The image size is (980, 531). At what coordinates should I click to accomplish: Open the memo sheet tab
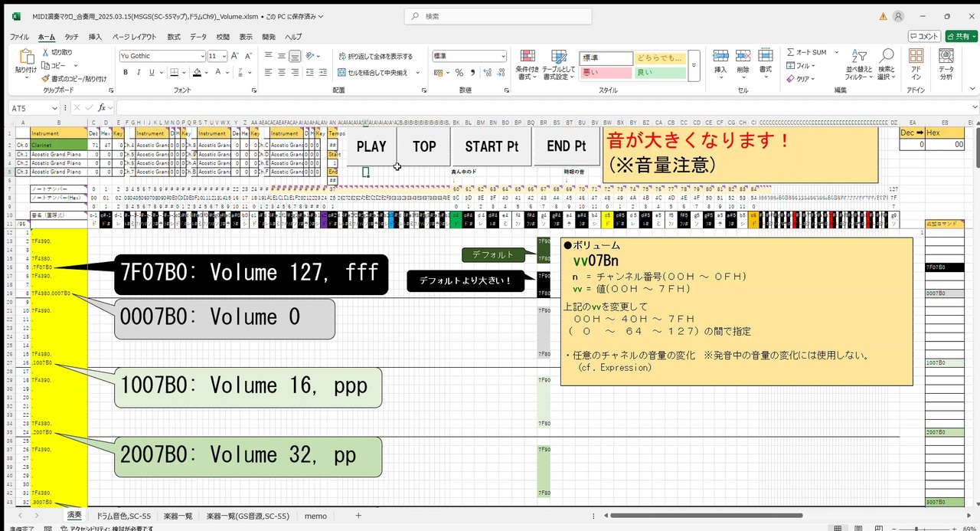click(315, 516)
